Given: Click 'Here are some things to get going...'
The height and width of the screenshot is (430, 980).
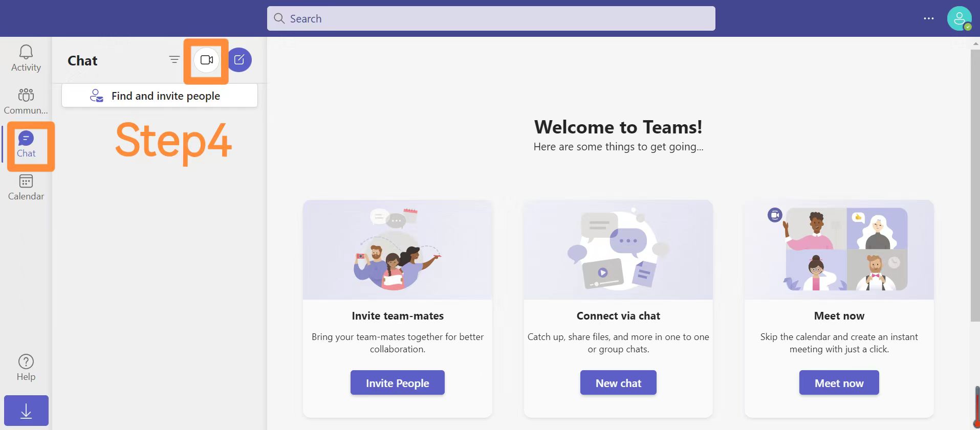Looking at the screenshot, I should coord(618,147).
